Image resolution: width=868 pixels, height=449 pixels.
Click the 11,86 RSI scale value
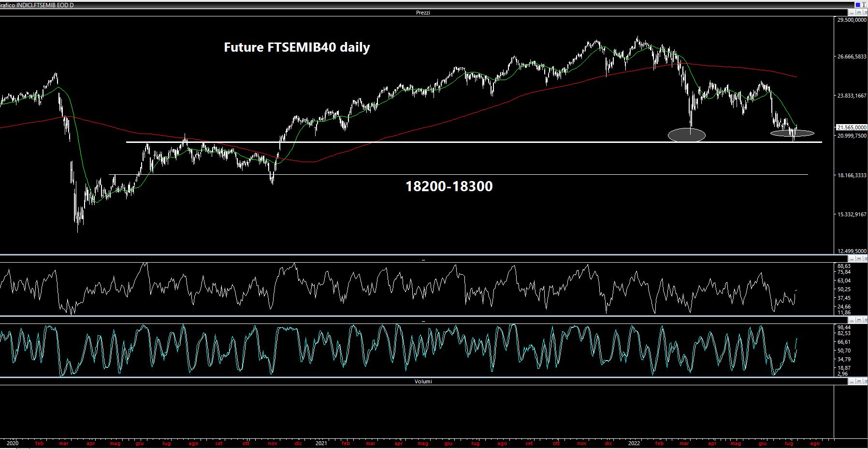pos(844,312)
